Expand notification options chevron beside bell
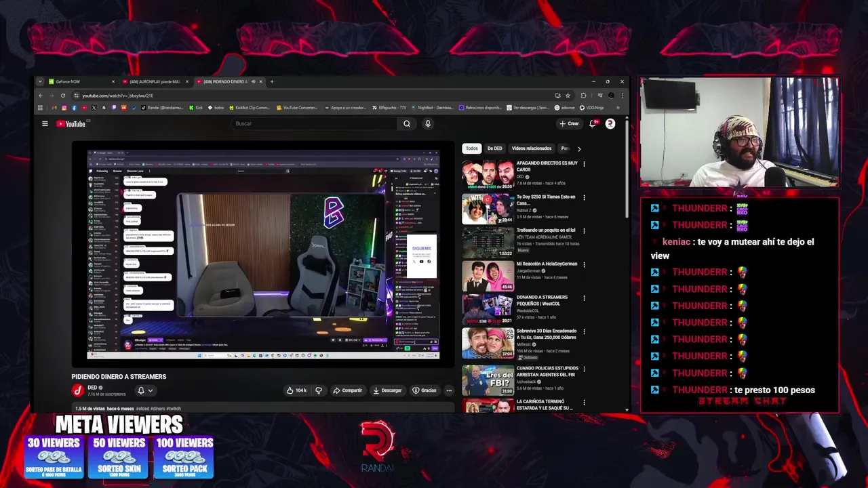 point(151,390)
